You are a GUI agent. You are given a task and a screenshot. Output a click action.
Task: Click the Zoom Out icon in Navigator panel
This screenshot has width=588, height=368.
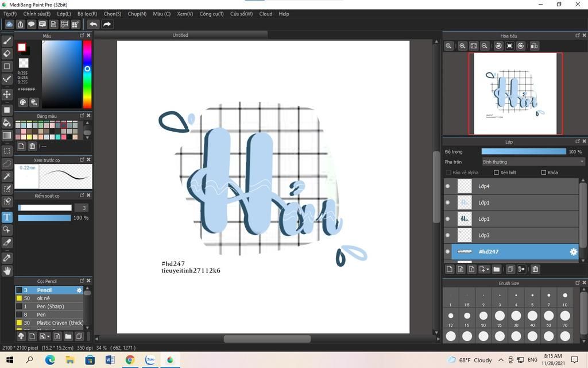pyautogui.click(x=485, y=46)
